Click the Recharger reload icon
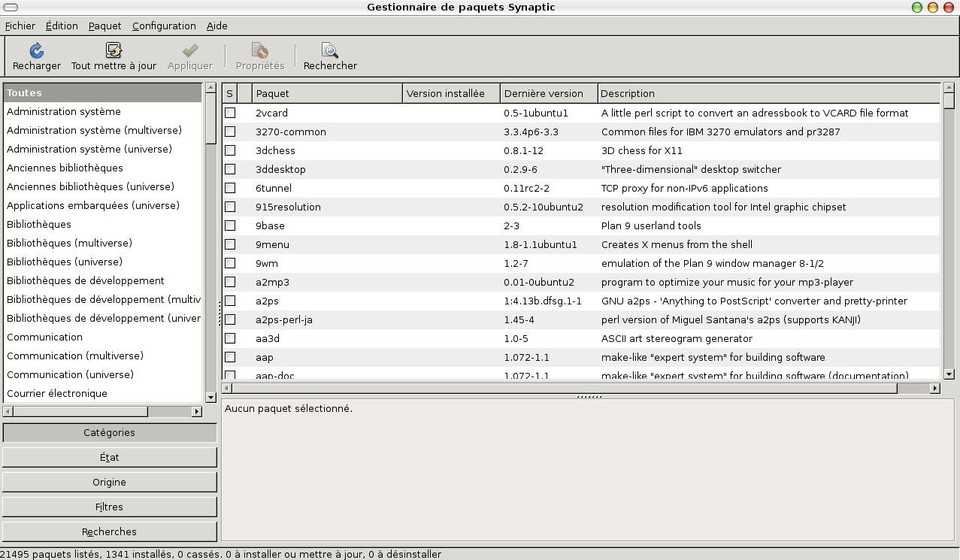The image size is (960, 560). [36, 50]
